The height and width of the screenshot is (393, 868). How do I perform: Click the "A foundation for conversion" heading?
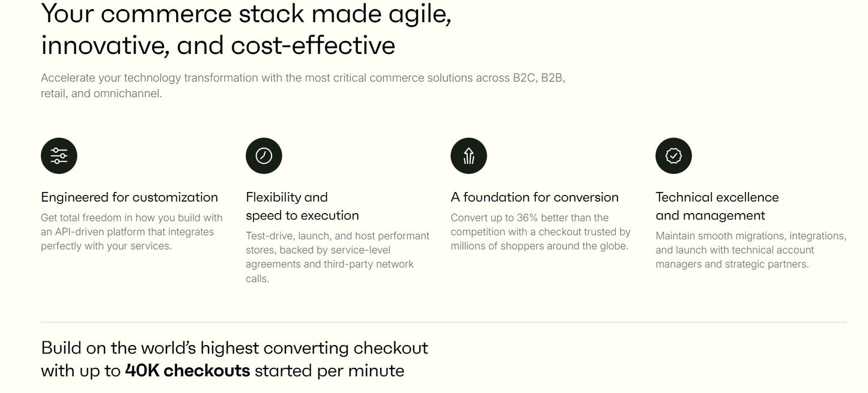(534, 197)
